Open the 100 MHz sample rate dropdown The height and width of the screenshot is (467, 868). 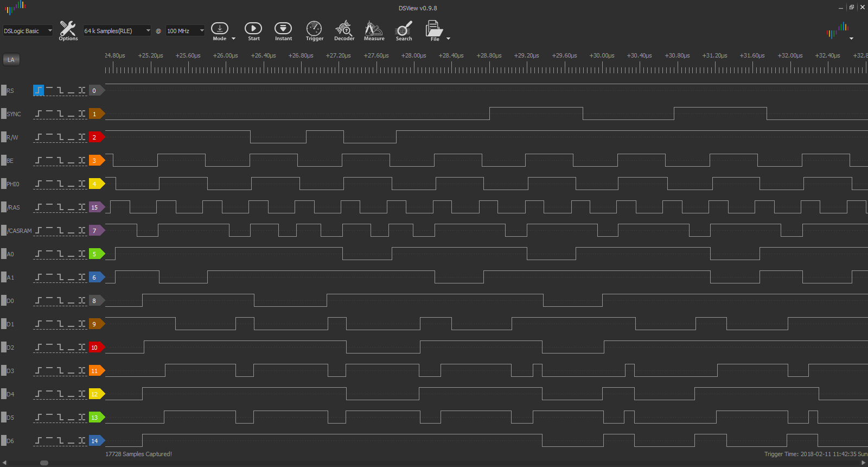[185, 31]
